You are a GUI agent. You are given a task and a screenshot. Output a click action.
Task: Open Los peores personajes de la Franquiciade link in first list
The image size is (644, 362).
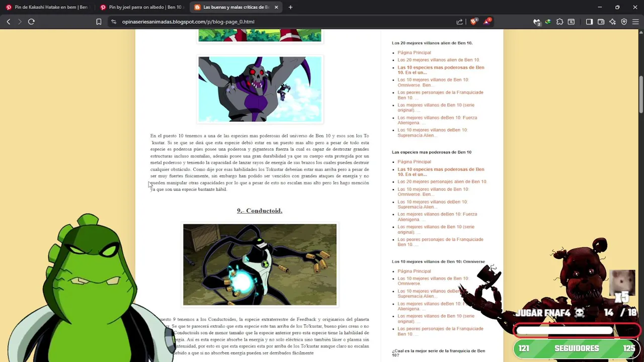coord(440,95)
